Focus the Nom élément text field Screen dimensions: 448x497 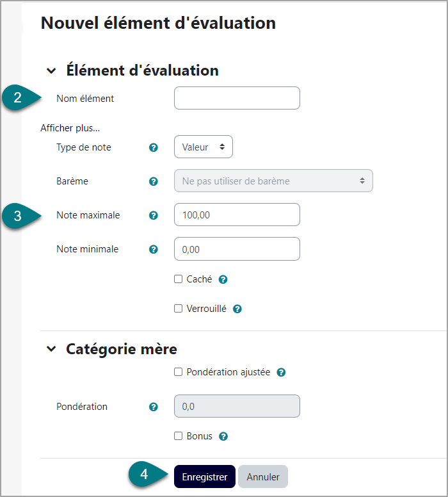[x=237, y=98]
